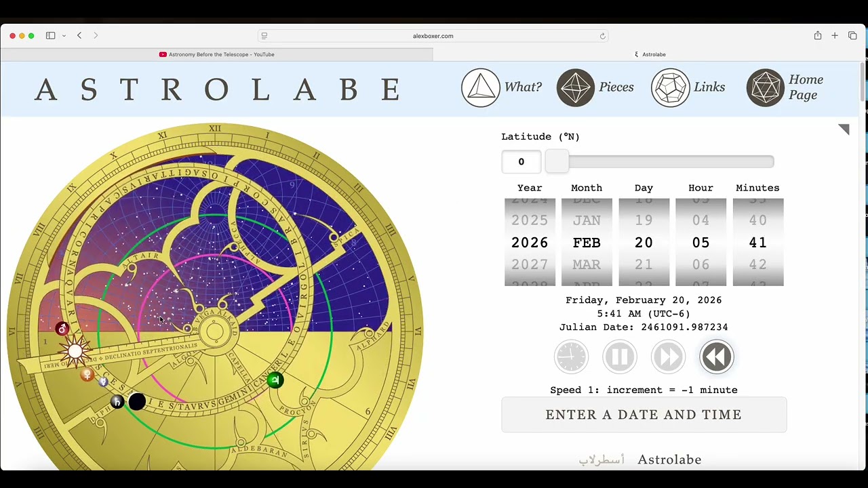Click the selected month FEB

587,243
